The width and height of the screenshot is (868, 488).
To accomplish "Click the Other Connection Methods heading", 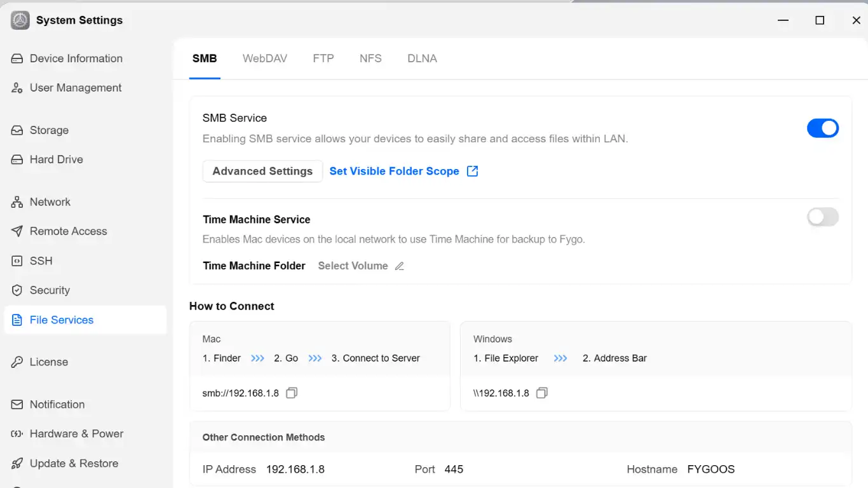I will click(264, 438).
